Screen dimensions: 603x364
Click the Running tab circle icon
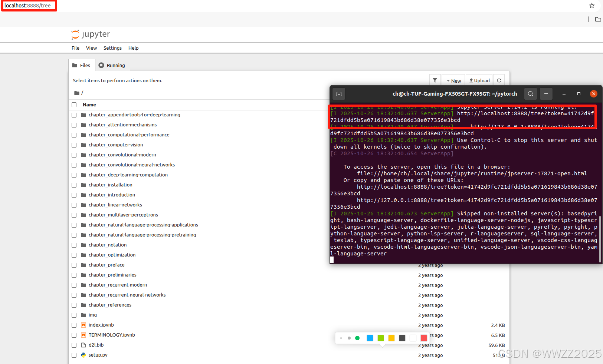point(101,65)
